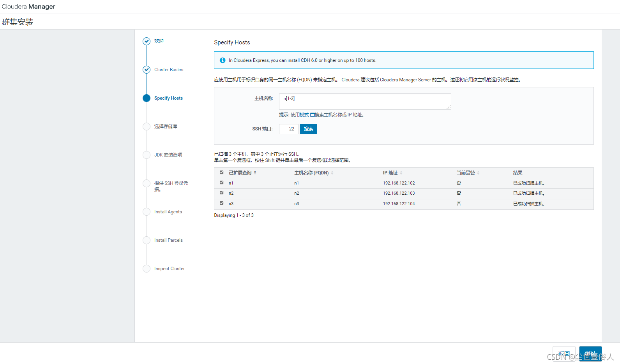This screenshot has width=620, height=364.
Task: Click the 已成功扫描主机 result for n3
Action: [x=528, y=204]
